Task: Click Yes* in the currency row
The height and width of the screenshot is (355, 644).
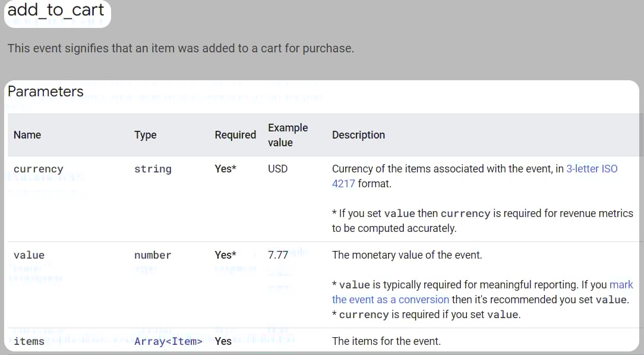Action: (225, 169)
